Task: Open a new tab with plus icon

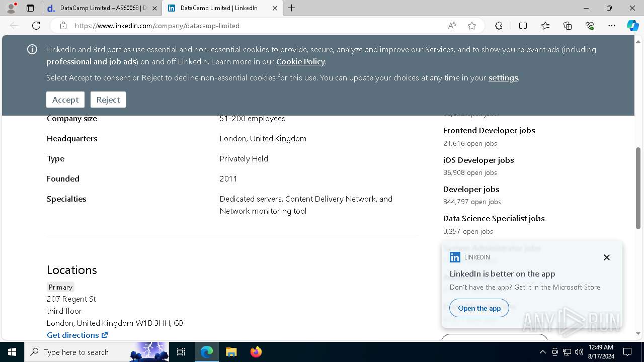Action: click(292, 8)
